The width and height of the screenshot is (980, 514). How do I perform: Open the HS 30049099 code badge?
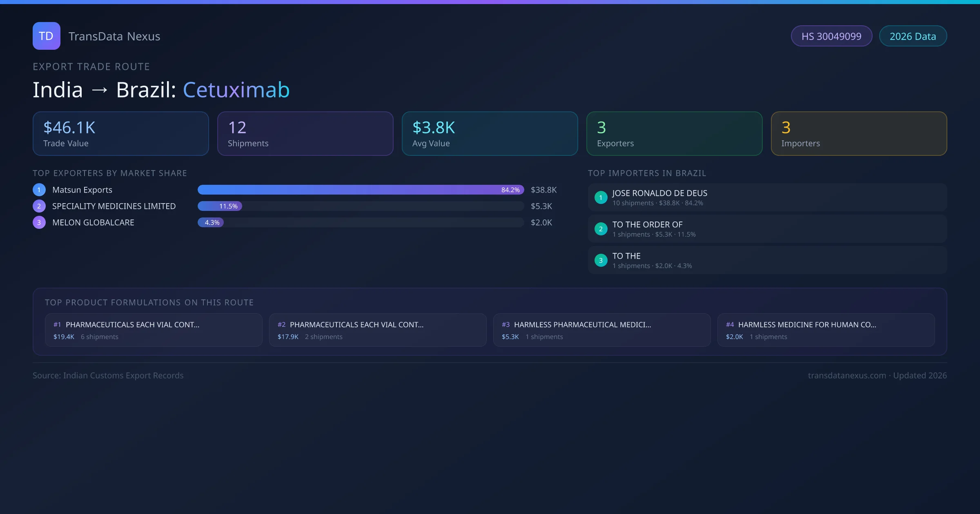[x=831, y=36]
